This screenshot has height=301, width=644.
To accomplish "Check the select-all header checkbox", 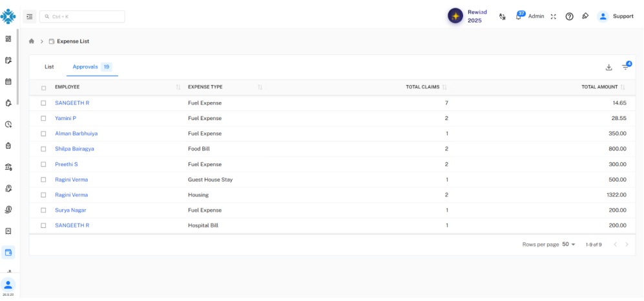I will pos(43,88).
